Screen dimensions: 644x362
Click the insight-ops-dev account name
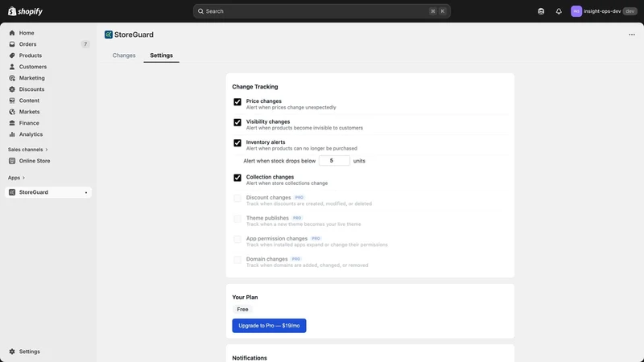602,11
